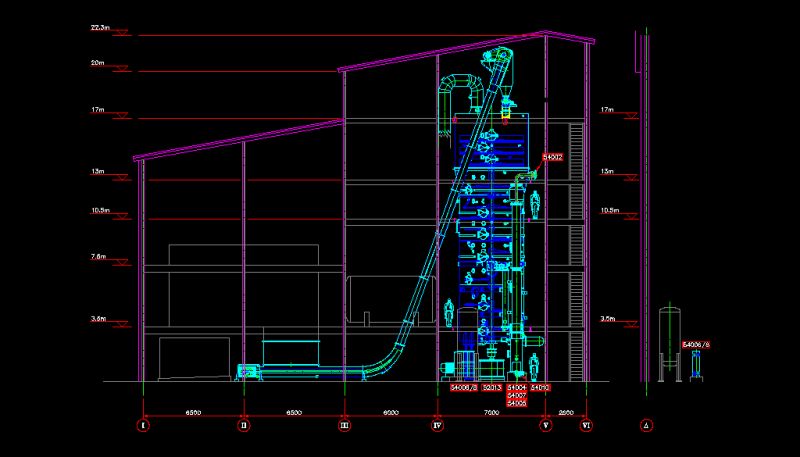Select the grid axis bubble II
The height and width of the screenshot is (457, 800).
click(x=244, y=426)
